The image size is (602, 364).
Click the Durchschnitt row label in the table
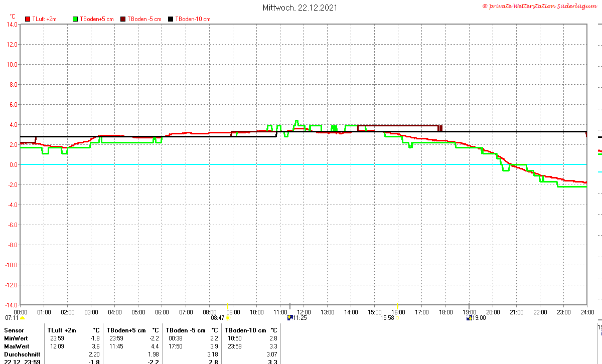click(x=22, y=354)
